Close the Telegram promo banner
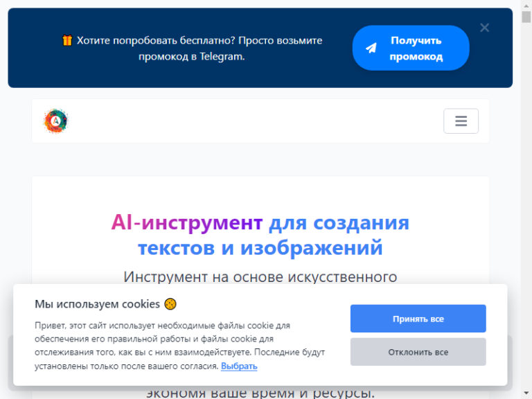 tap(484, 28)
